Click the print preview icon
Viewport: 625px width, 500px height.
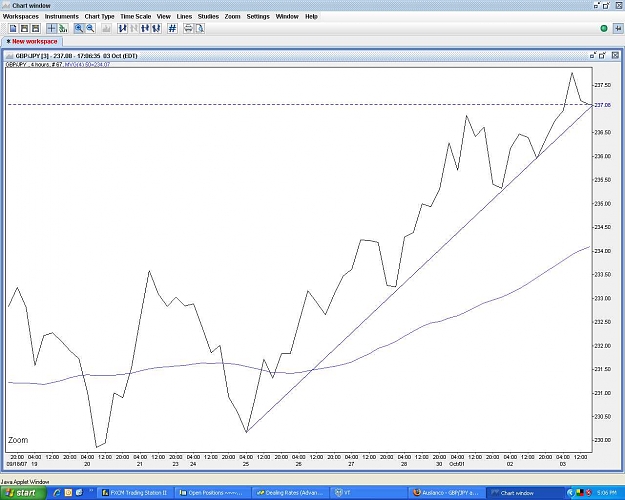pos(200,28)
